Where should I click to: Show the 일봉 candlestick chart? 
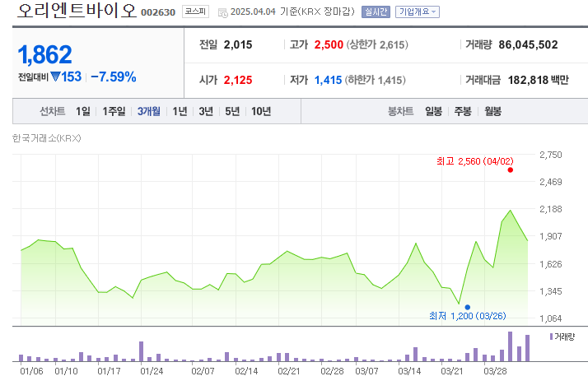pyautogui.click(x=433, y=111)
